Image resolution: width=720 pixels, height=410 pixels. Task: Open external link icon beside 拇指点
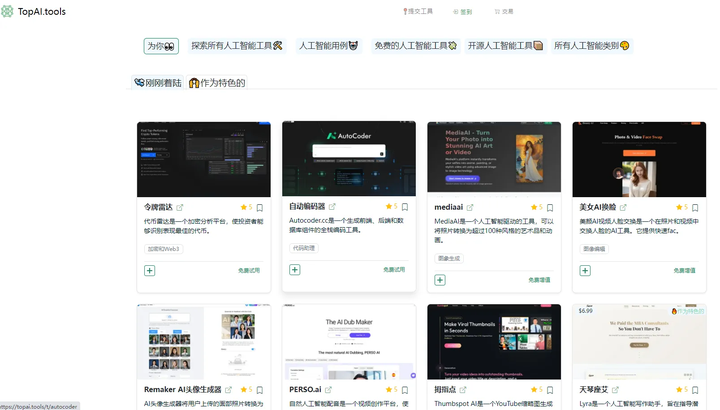point(463,390)
